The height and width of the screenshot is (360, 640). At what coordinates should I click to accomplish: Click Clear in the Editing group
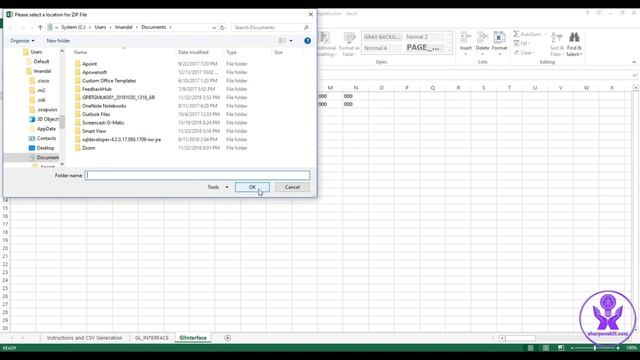tap(524, 53)
